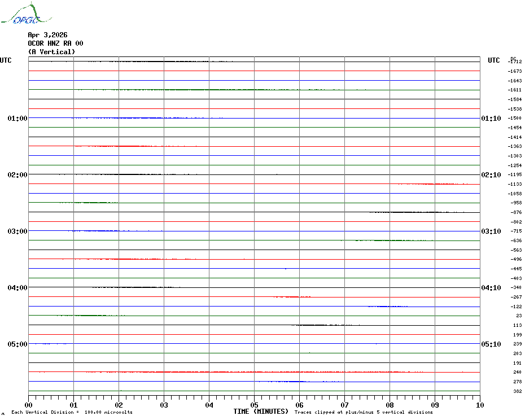Click the 02:00 hour marker on left axis
This screenshot has width=525, height=420.
tap(17, 175)
